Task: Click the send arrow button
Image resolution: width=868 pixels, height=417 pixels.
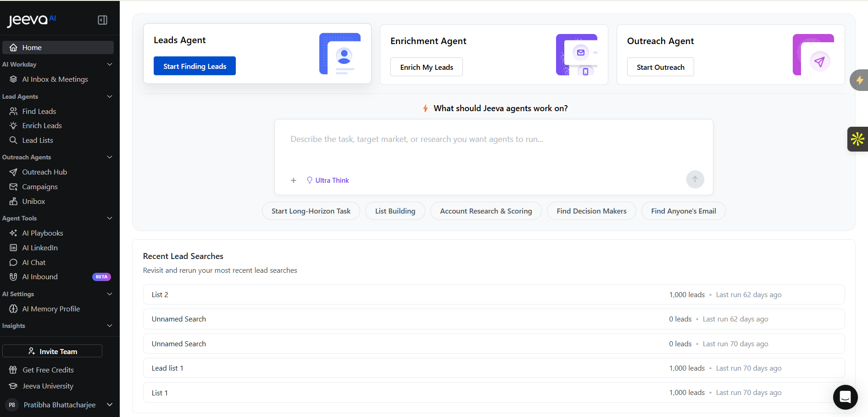Action: click(695, 180)
